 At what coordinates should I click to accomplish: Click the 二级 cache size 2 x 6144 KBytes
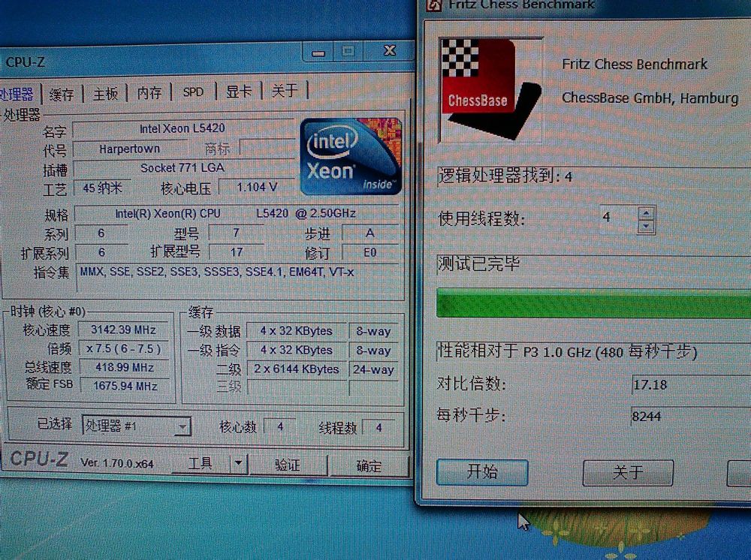pos(297,369)
